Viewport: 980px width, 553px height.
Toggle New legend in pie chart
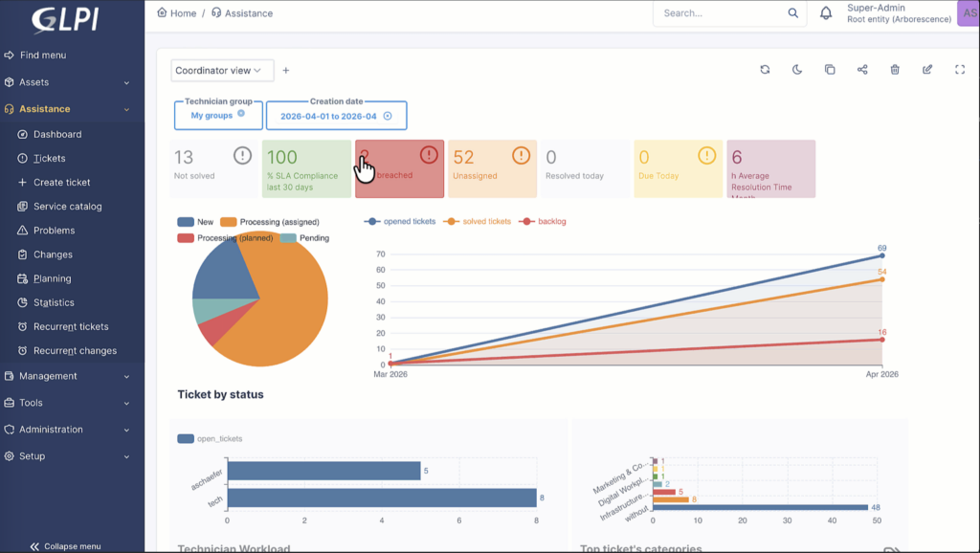tap(195, 222)
